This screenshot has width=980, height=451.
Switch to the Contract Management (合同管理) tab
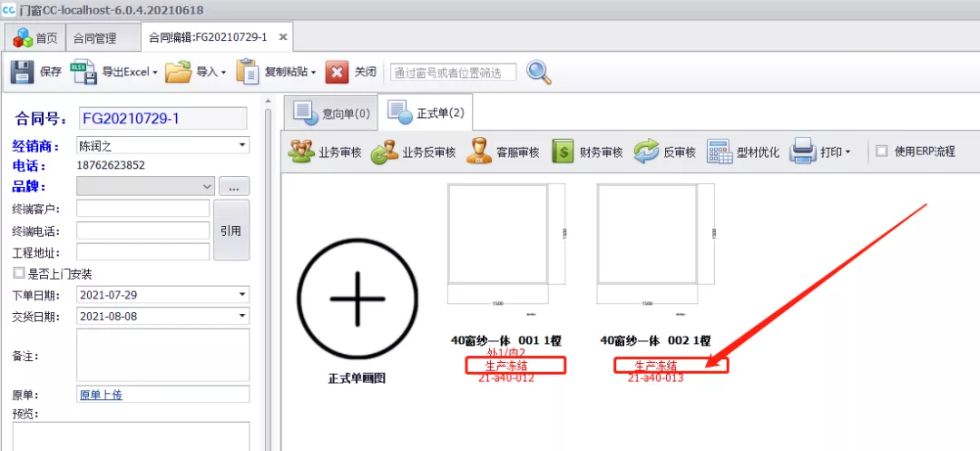click(94, 38)
